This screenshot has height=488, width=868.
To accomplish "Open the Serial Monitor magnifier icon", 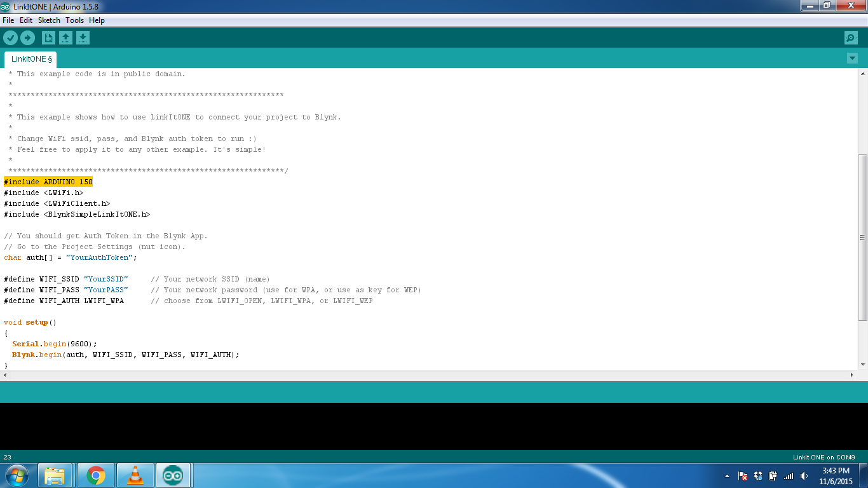I will click(851, 38).
